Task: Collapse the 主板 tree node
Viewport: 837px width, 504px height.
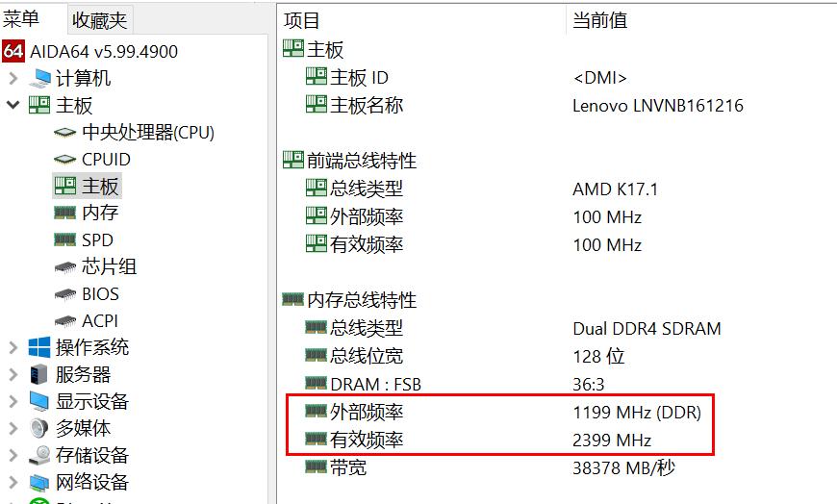Action: coord(13,105)
